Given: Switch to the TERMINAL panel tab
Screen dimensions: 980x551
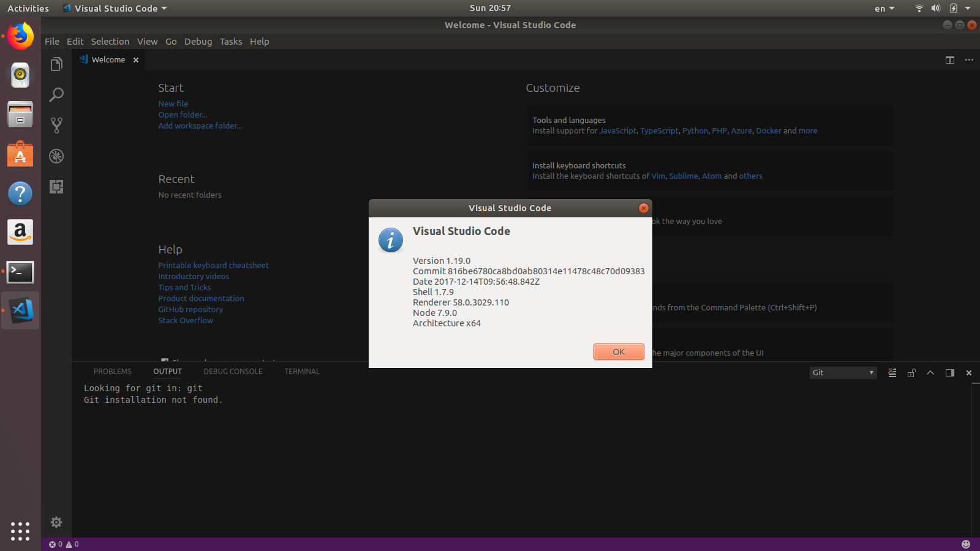Looking at the screenshot, I should [x=302, y=372].
